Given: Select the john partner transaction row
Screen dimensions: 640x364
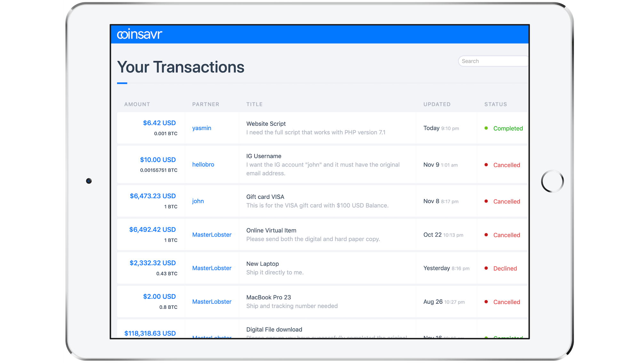Looking at the screenshot, I should (320, 201).
